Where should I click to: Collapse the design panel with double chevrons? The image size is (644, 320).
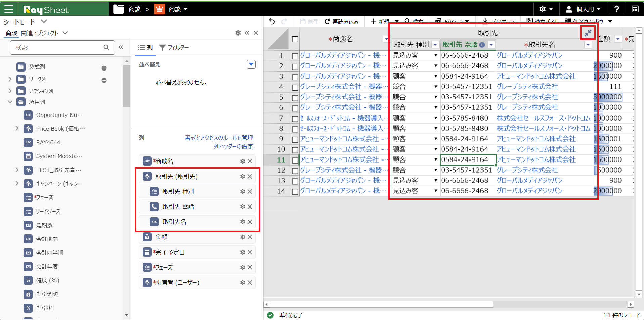coord(247,33)
